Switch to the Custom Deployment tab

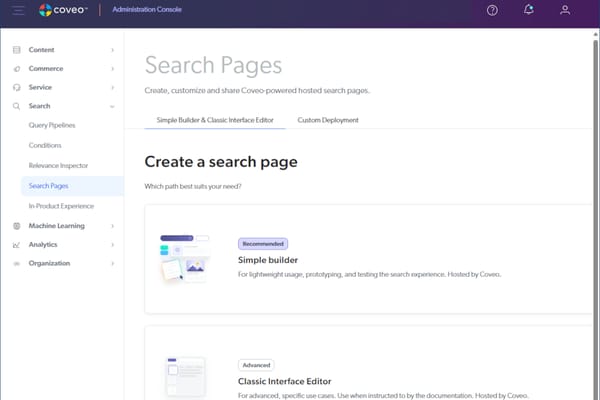pos(328,120)
